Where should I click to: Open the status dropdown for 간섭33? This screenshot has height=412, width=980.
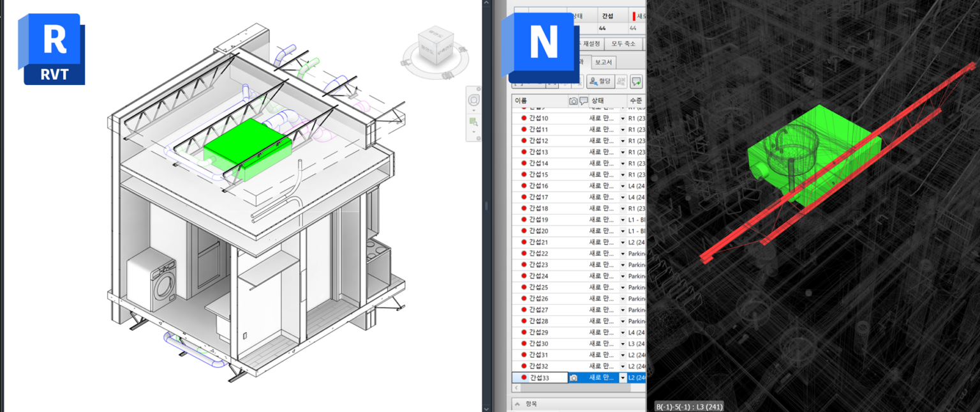(623, 378)
